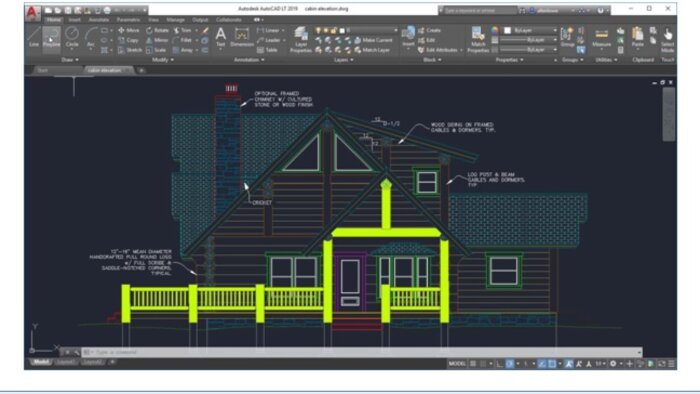Toggle polar tracking in status bar

509,364
